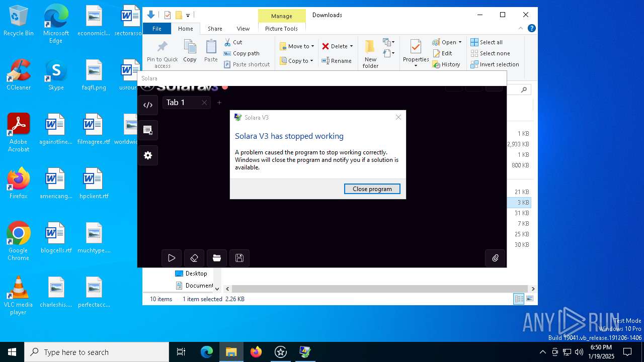
Task: Open Adobe Acrobat desktop shortcut
Action: pos(19,133)
